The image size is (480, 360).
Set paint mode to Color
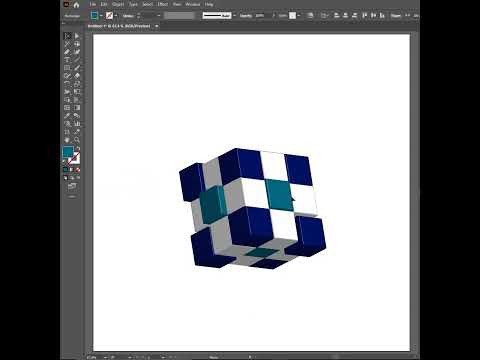(66, 170)
